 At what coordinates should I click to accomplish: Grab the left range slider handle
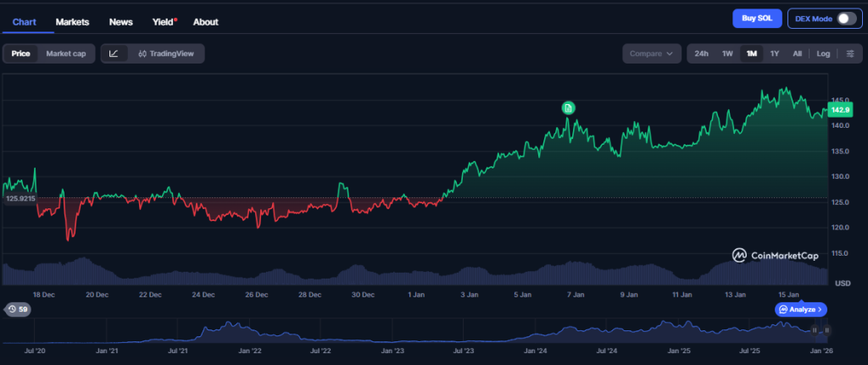point(815,331)
